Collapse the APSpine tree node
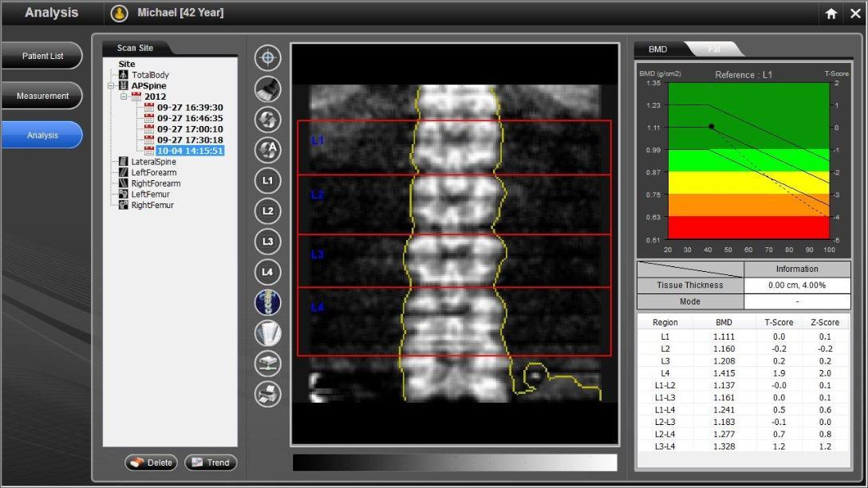 pos(110,85)
